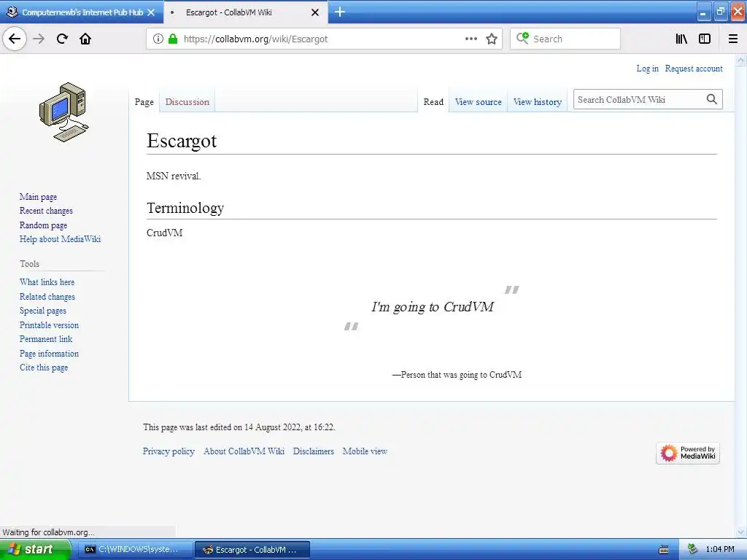
Task: Click the page scrollbar down arrow
Action: click(x=741, y=532)
